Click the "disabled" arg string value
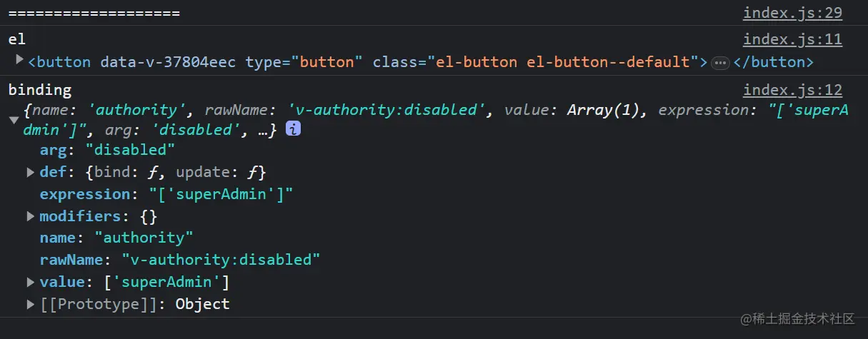This screenshot has width=868, height=339. click(x=130, y=150)
